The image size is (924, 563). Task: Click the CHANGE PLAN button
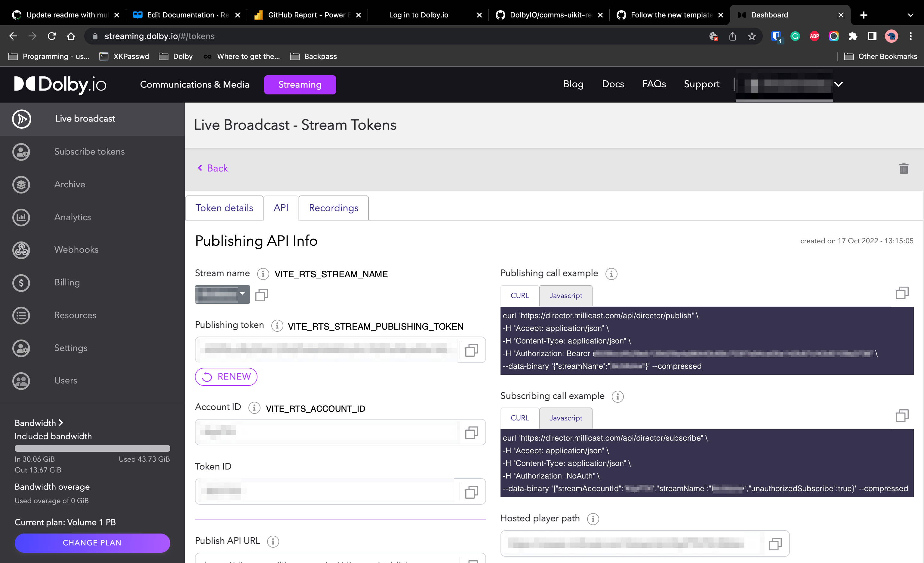click(92, 543)
